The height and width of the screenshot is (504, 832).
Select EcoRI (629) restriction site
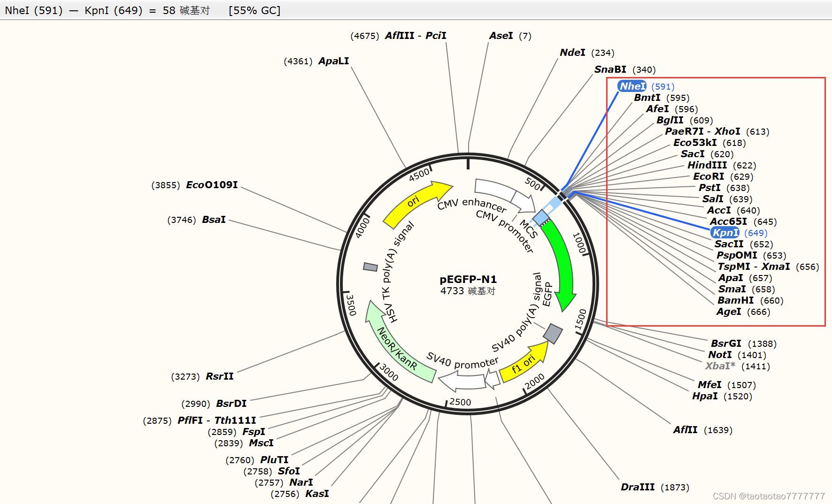click(x=723, y=176)
